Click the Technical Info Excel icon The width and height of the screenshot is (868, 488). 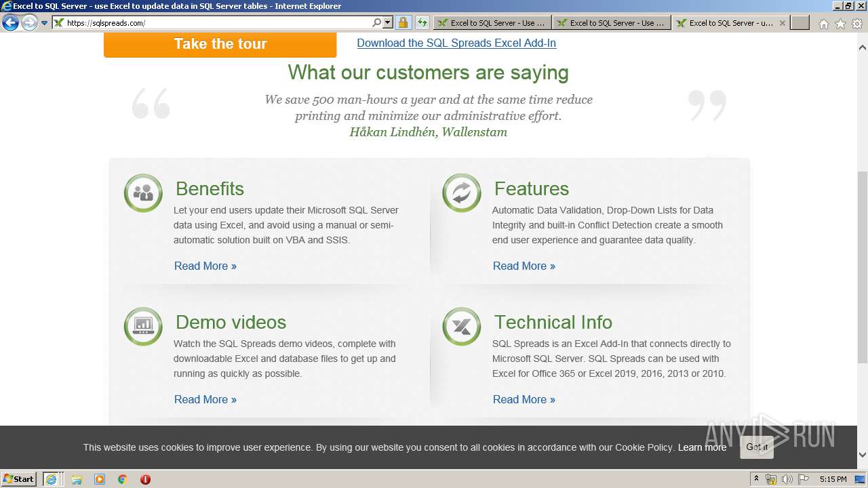point(461,327)
